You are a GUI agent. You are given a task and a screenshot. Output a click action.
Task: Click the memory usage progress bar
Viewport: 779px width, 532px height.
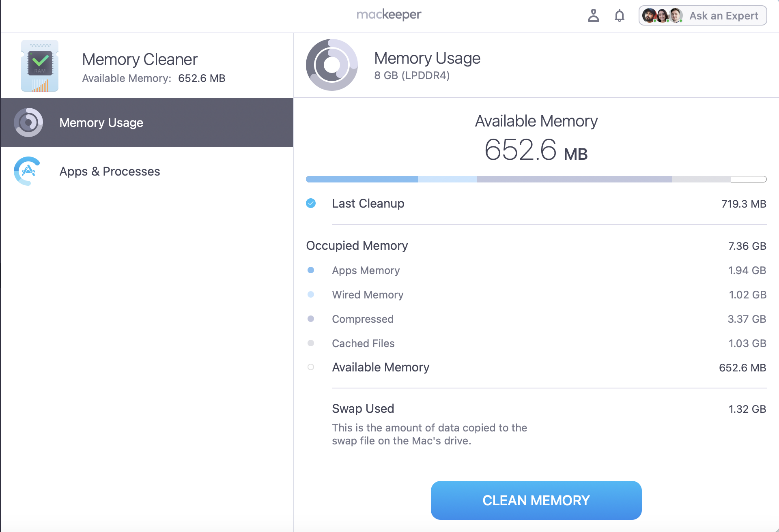536,178
